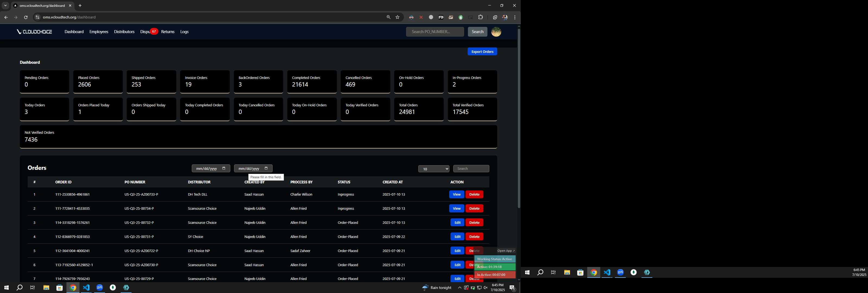Click the Export Orders button
The width and height of the screenshot is (868, 293).
click(x=482, y=52)
